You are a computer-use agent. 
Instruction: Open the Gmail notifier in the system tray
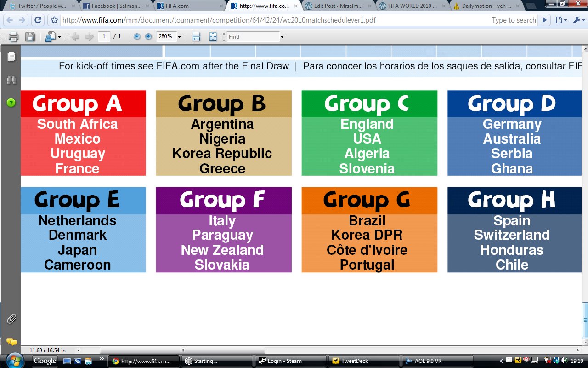pos(526,360)
